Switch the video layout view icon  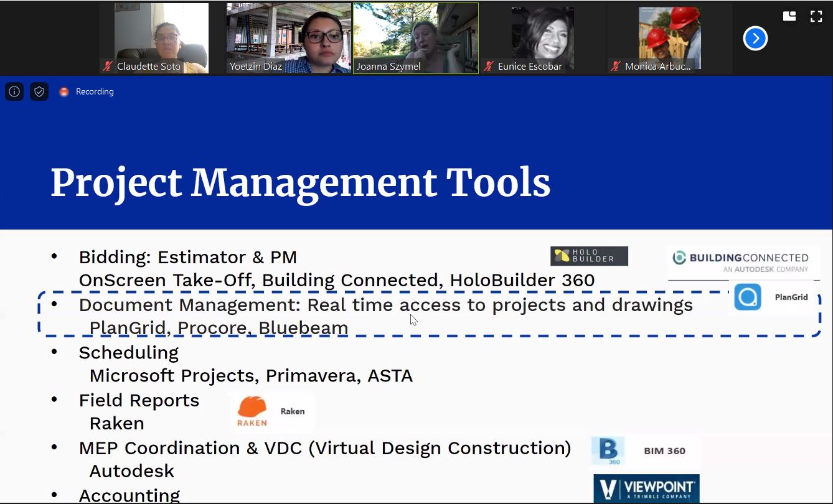pyautogui.click(x=789, y=17)
